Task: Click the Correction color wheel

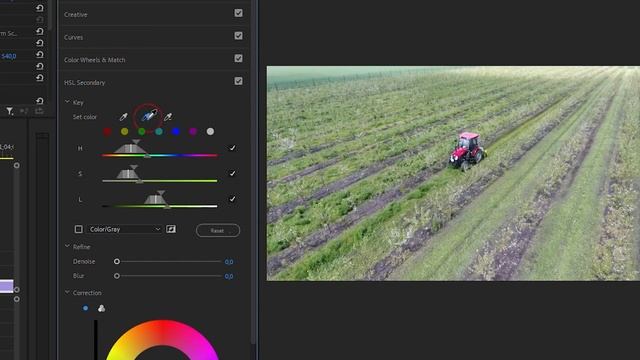Action: click(162, 340)
